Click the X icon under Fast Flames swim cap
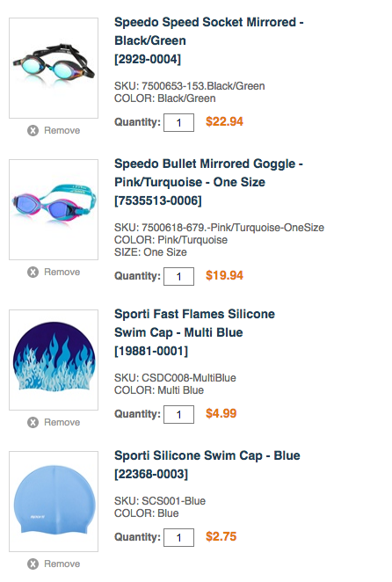The height and width of the screenshot is (582, 392). coord(33,422)
